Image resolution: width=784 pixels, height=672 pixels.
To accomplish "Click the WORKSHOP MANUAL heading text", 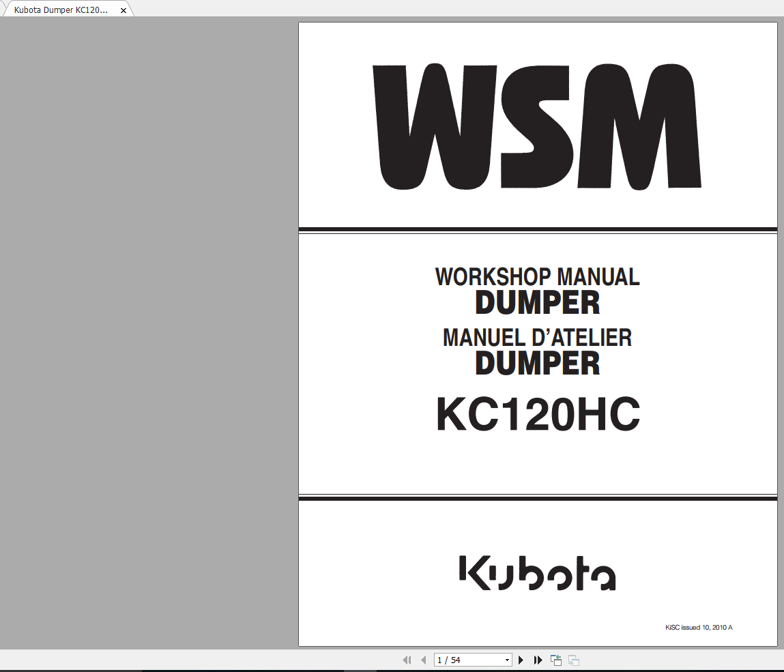I will [x=538, y=277].
